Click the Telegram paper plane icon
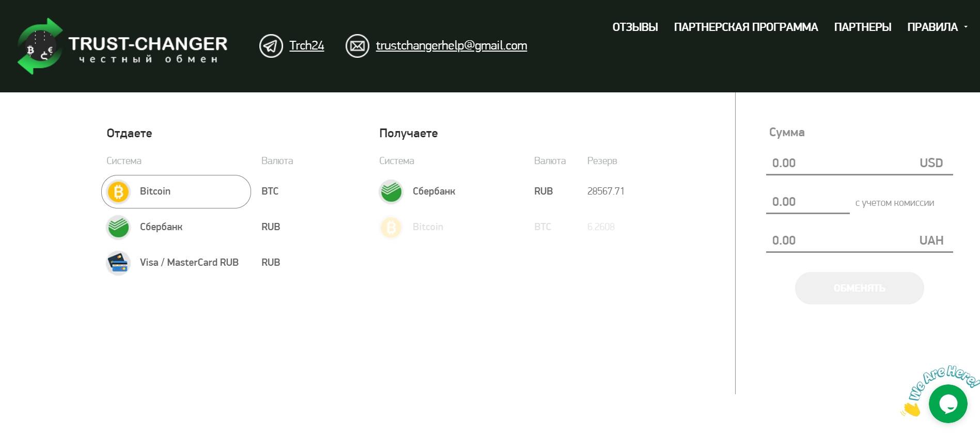Screen dimensions: 980x435 coord(271,46)
